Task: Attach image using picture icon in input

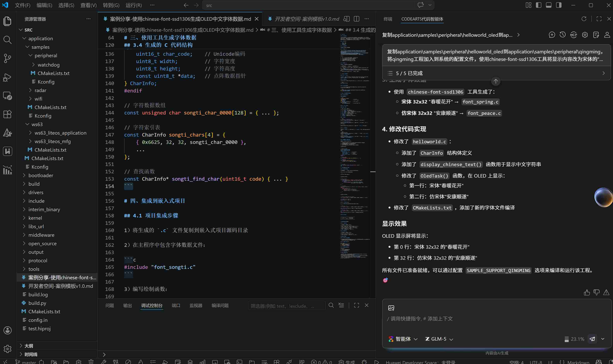Action: pyautogui.click(x=391, y=308)
